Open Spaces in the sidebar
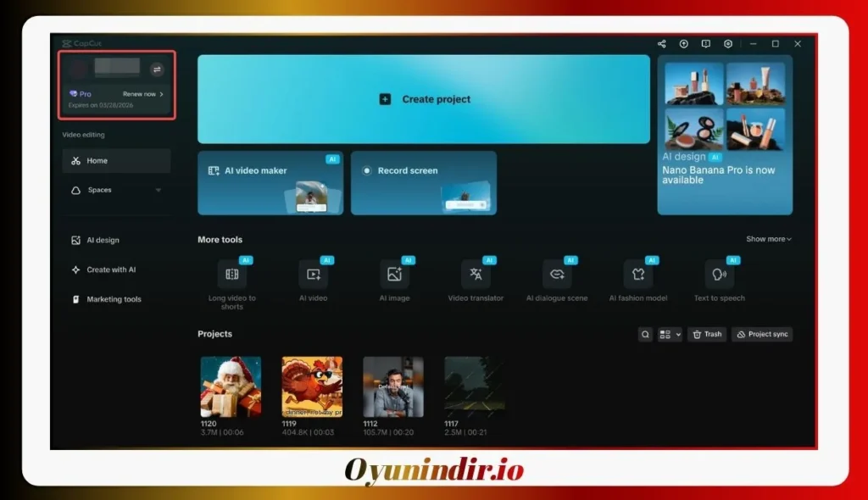Image resolution: width=868 pixels, height=500 pixels. (x=116, y=190)
